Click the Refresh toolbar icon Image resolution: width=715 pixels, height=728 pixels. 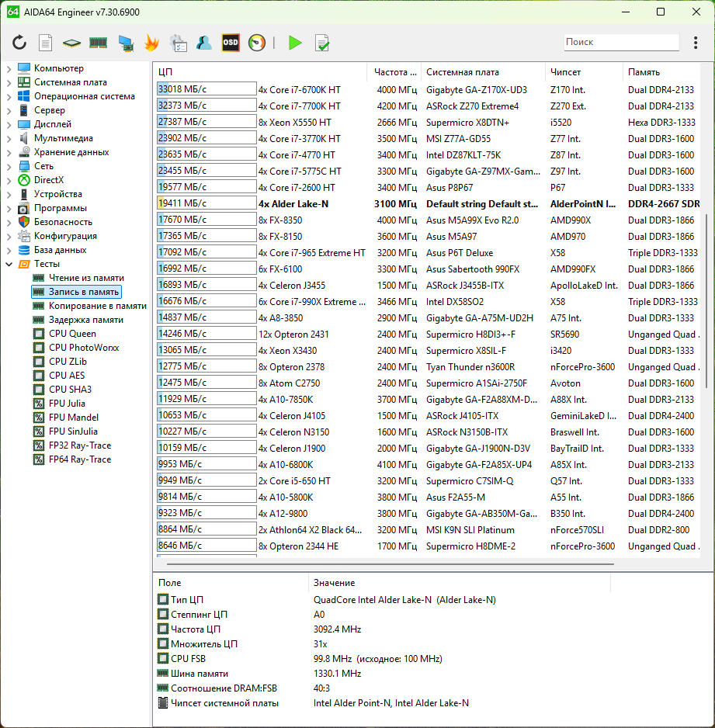(19, 43)
